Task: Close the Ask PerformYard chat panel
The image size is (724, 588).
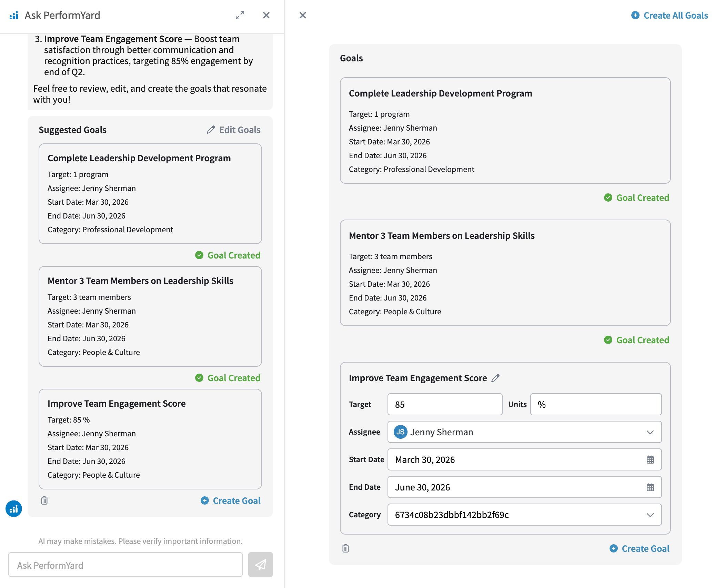Action: 266,15
